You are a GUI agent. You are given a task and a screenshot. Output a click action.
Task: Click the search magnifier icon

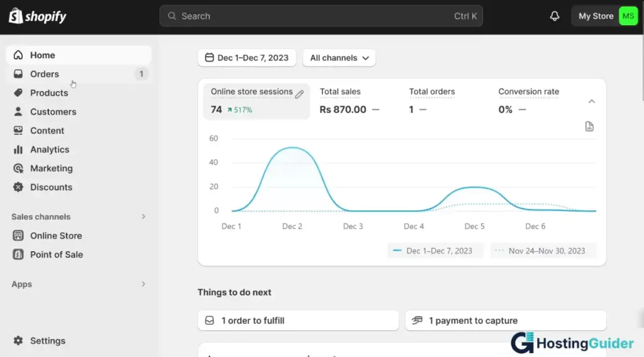coord(172,16)
